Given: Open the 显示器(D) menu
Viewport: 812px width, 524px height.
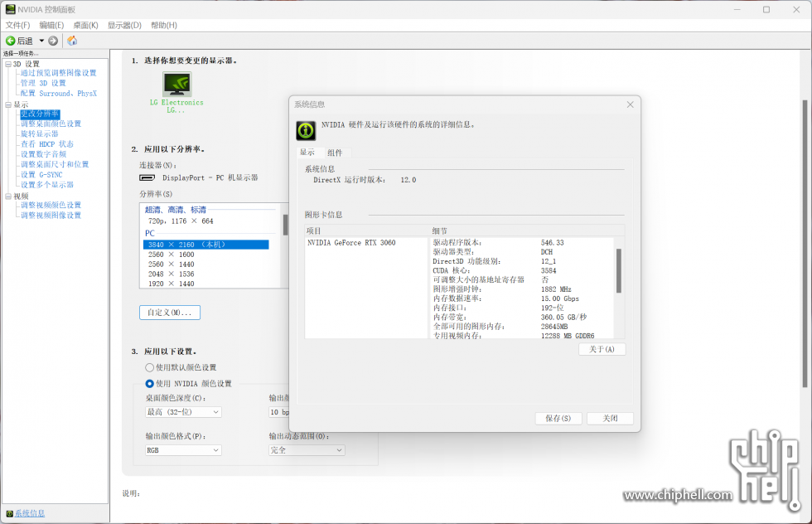Looking at the screenshot, I should [124, 25].
